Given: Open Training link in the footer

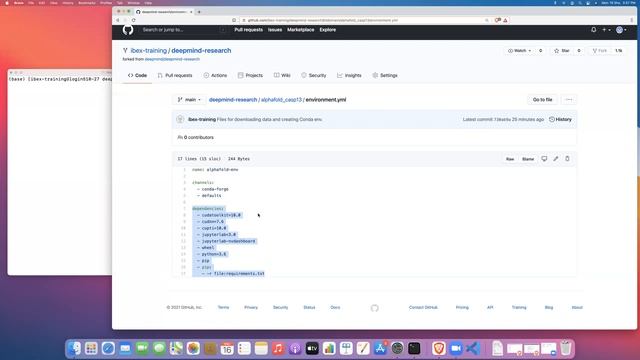Looking at the screenshot, I should pyautogui.click(x=519, y=307).
